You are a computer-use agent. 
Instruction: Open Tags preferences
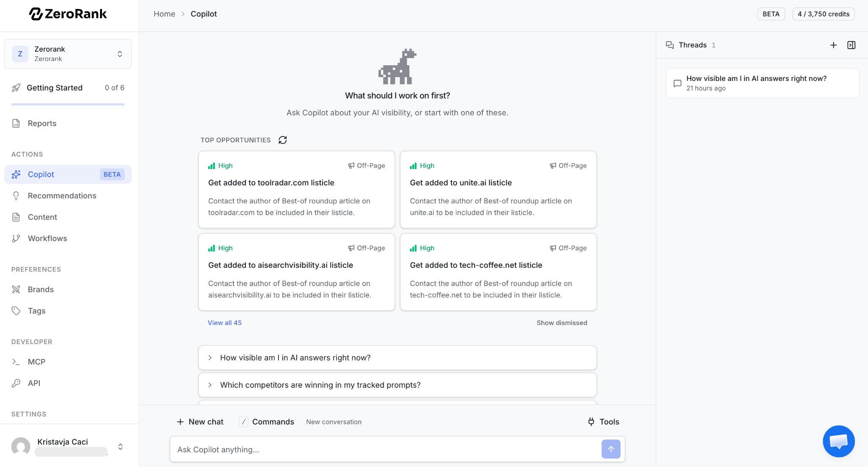coord(68,311)
